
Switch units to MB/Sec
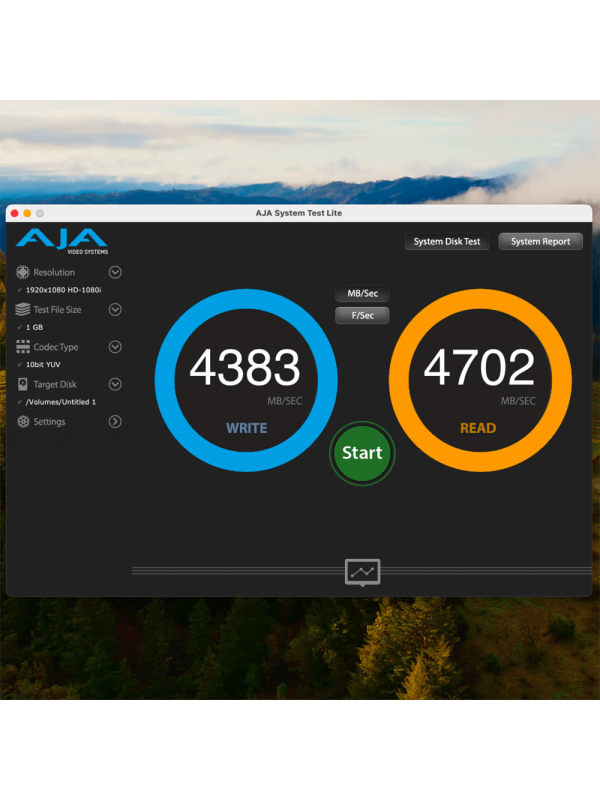pos(362,293)
